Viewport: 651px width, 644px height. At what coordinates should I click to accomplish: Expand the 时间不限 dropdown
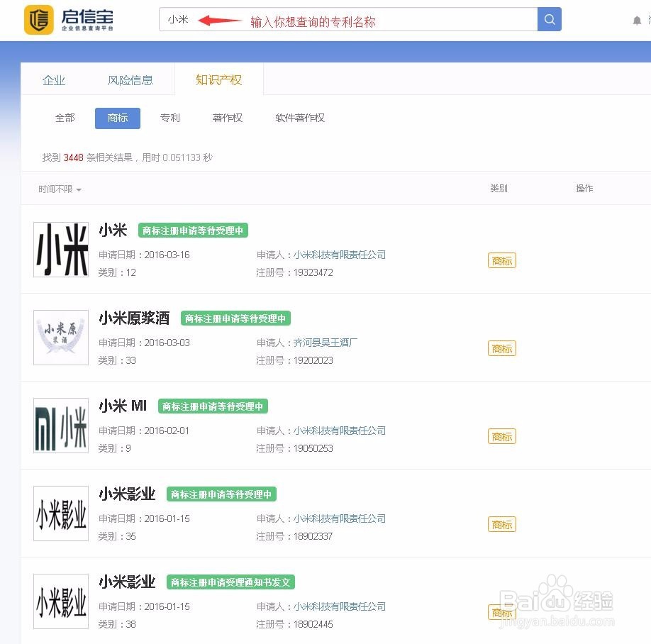60,189
